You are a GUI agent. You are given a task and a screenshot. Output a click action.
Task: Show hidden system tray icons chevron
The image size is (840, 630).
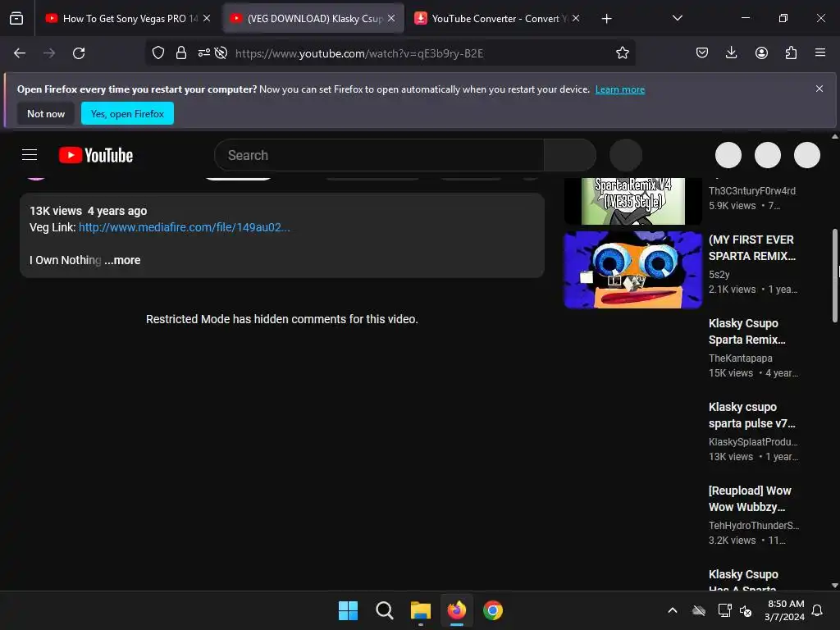point(673,610)
